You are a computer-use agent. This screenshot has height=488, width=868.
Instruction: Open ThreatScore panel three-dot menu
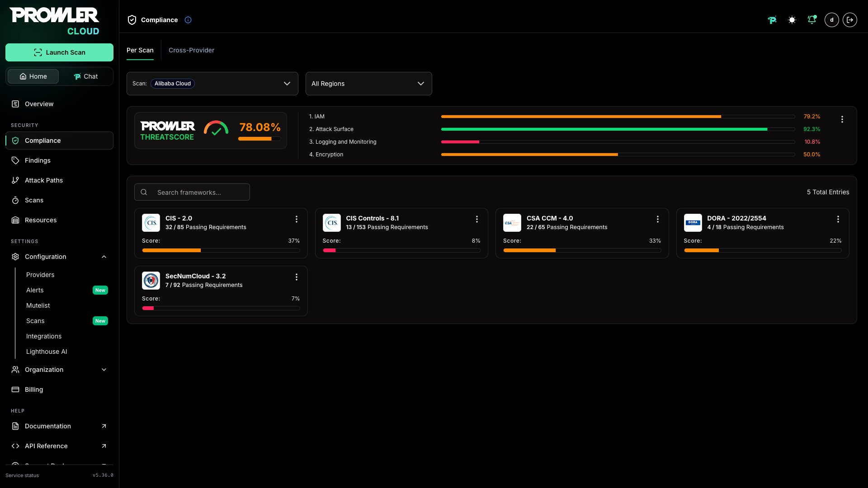click(x=842, y=119)
